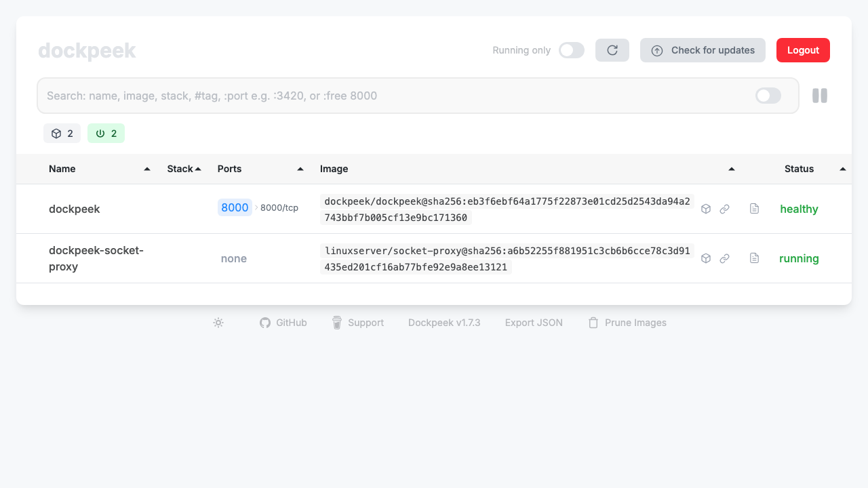The image size is (868, 488).
Task: Open the document icon in dockpeek-socket-proxy row
Action: point(754,258)
